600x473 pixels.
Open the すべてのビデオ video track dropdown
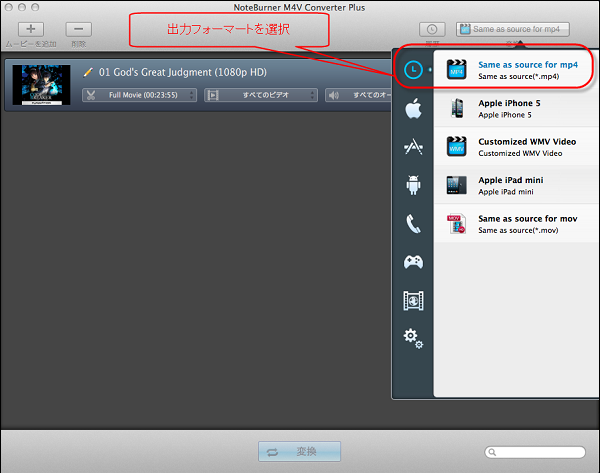tap(261, 95)
